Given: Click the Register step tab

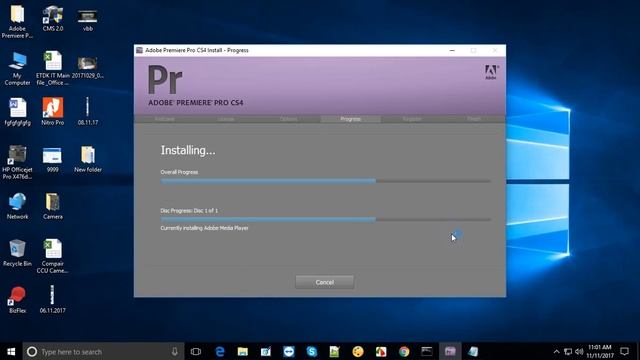Looking at the screenshot, I should pyautogui.click(x=412, y=119).
